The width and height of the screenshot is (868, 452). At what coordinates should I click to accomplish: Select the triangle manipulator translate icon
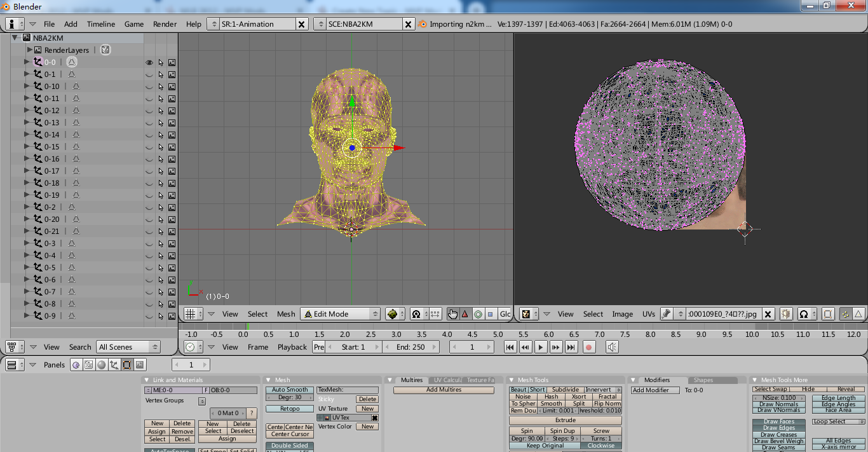465,314
